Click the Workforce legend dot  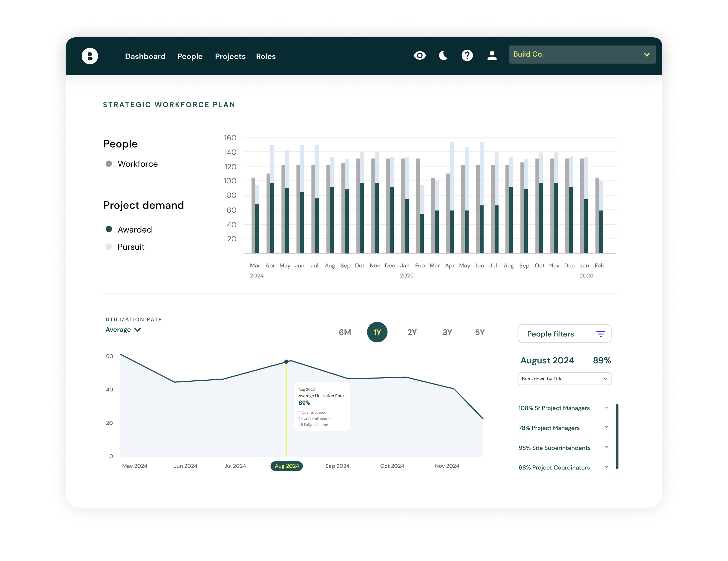click(x=109, y=164)
